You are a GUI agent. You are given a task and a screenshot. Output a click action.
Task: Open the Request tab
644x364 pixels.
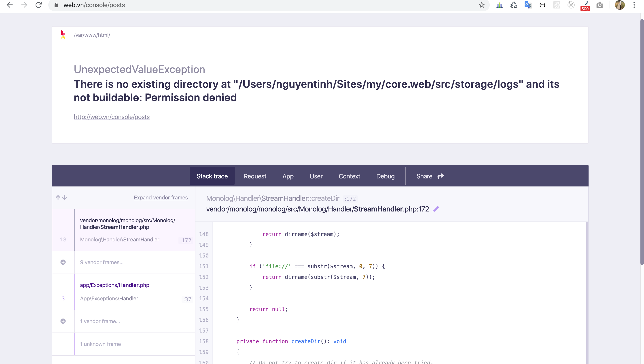255,176
